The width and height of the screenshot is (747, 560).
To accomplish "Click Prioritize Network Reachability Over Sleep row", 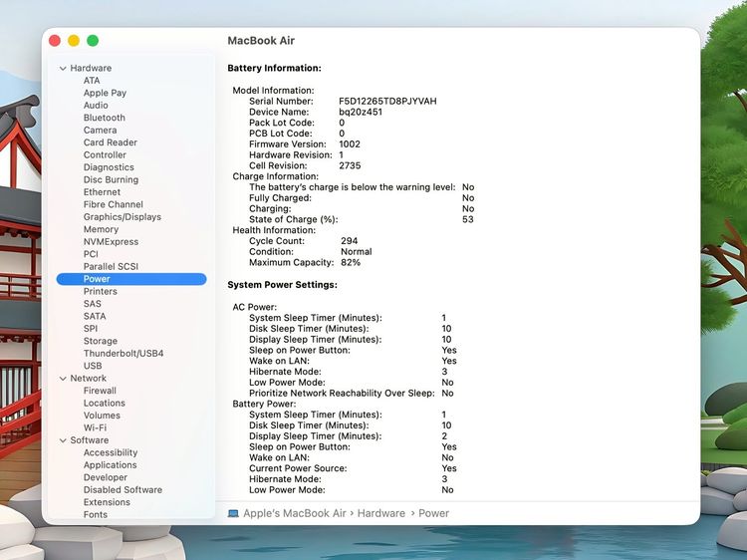I will click(352, 394).
